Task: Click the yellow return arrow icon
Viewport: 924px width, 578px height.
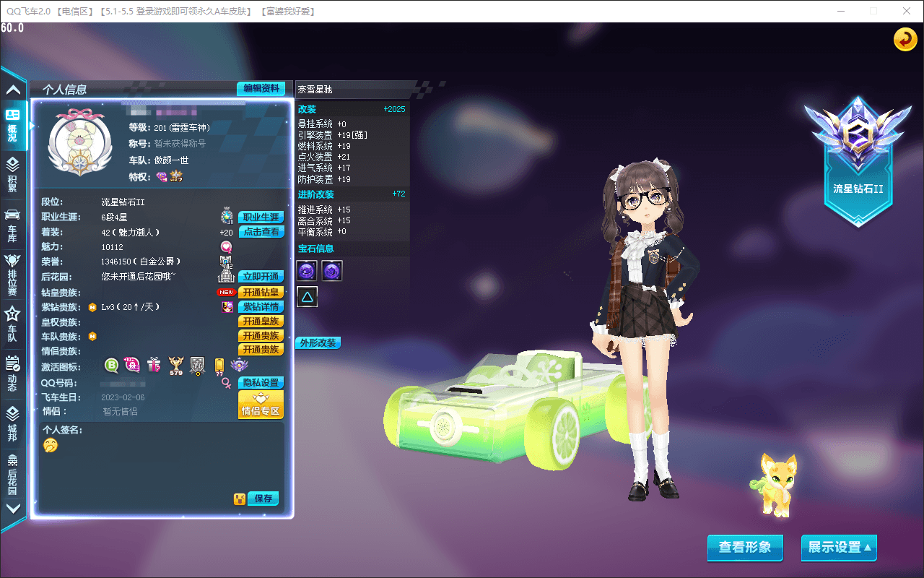Action: (x=905, y=39)
